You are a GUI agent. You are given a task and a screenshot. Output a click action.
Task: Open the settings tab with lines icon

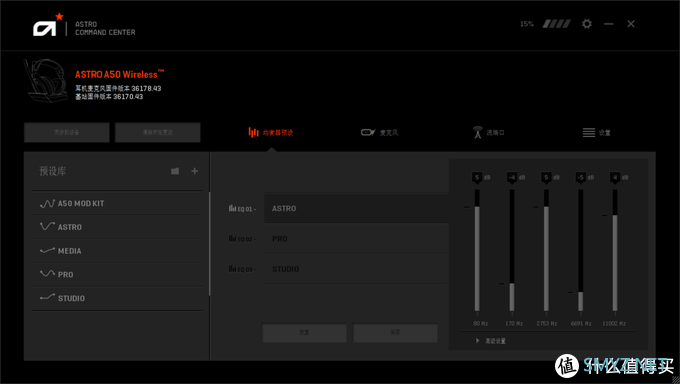click(597, 132)
